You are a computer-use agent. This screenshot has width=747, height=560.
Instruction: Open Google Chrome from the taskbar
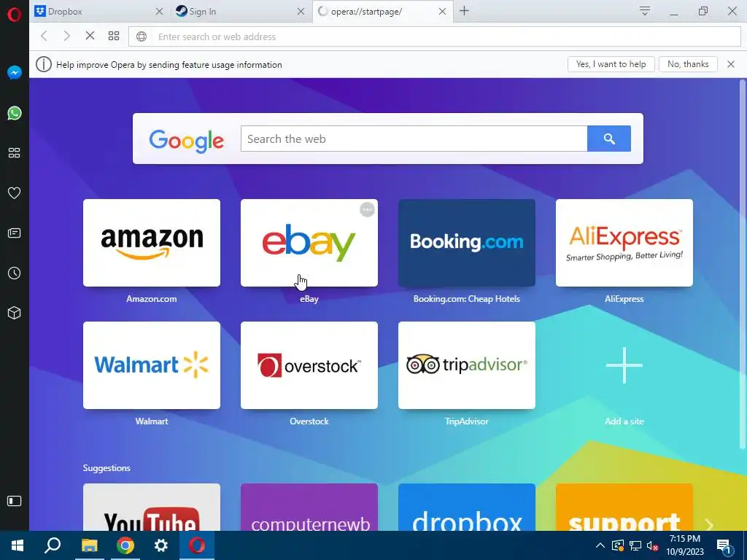pos(125,545)
